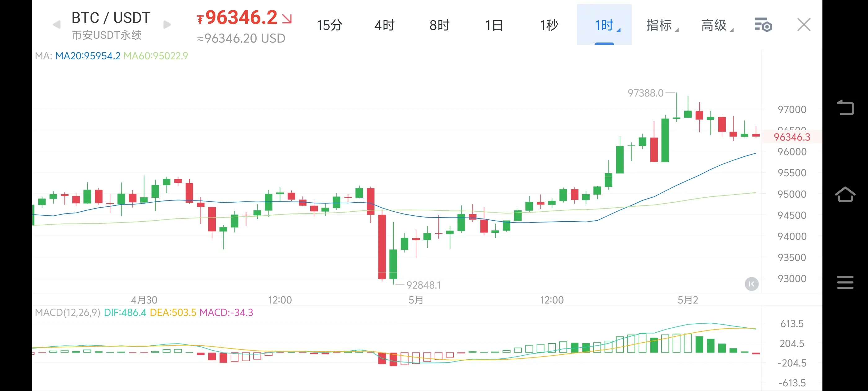Tap the 4月30 date axis label
868x391 pixels.
click(x=144, y=300)
